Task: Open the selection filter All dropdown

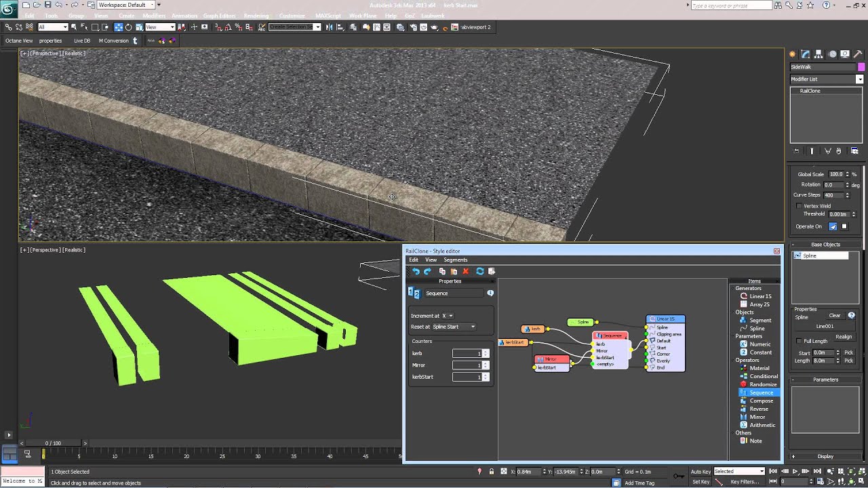Action: pyautogui.click(x=53, y=27)
